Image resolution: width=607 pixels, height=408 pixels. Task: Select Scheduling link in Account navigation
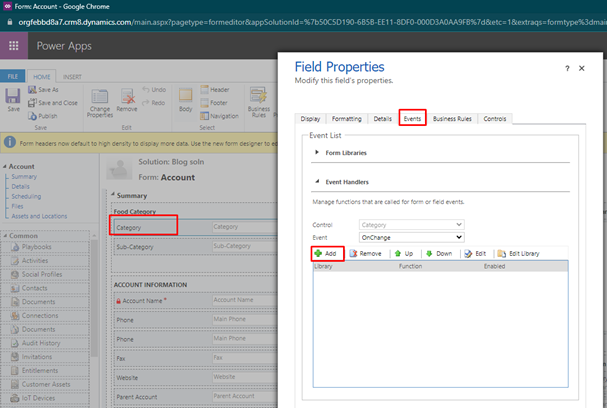tap(26, 197)
